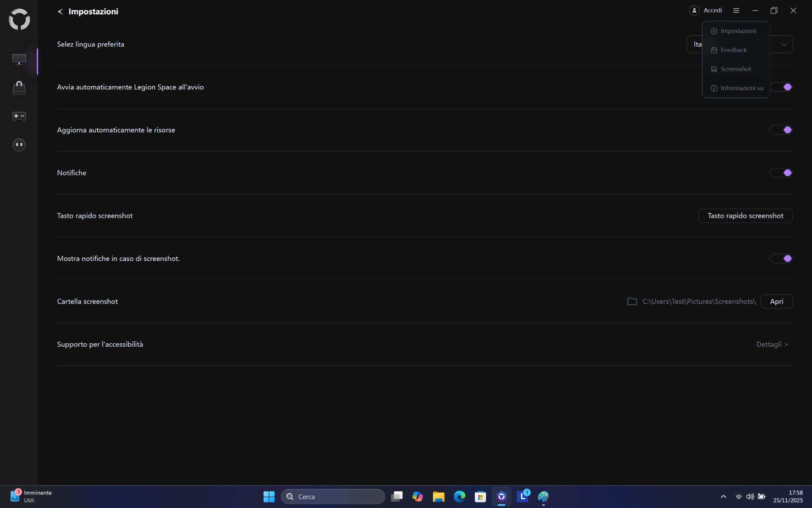Expand the language selection dropdown arrow
The image size is (812, 508).
784,44
